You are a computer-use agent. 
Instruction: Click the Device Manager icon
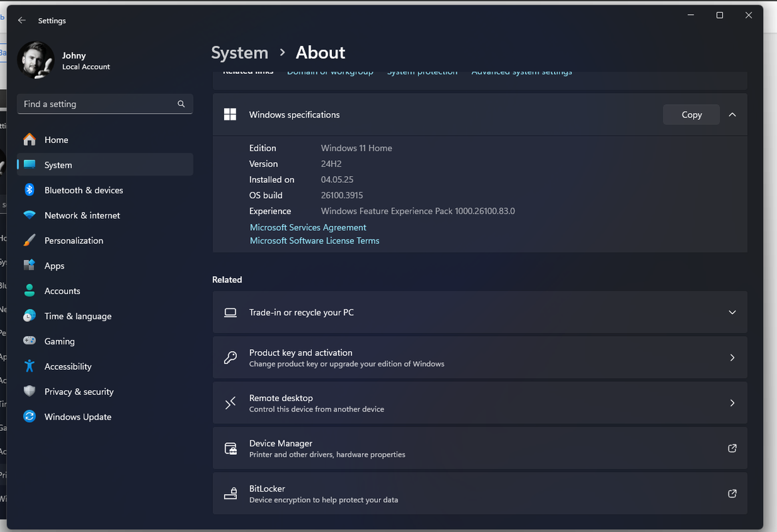point(230,448)
